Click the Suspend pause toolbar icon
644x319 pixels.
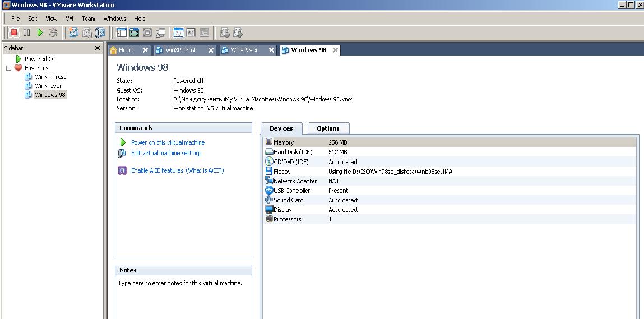(27, 33)
